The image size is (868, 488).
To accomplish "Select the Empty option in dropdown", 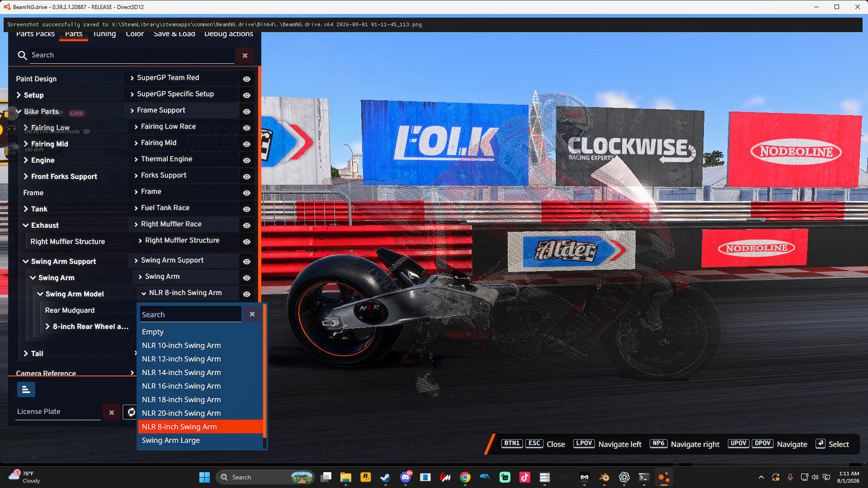I will coord(200,332).
